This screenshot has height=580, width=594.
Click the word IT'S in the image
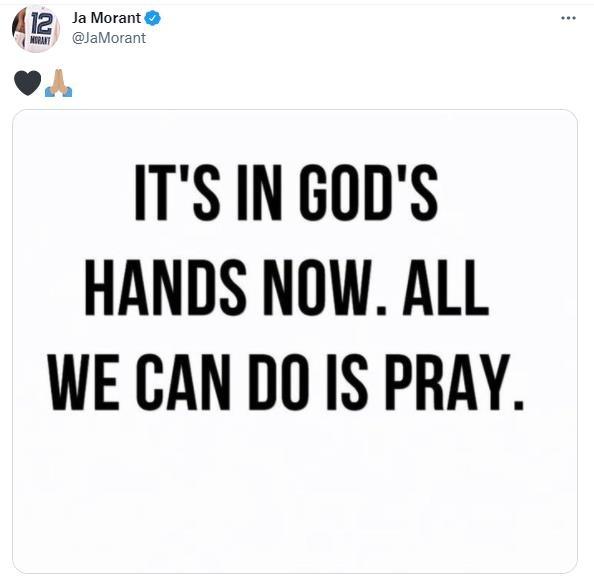[177, 193]
